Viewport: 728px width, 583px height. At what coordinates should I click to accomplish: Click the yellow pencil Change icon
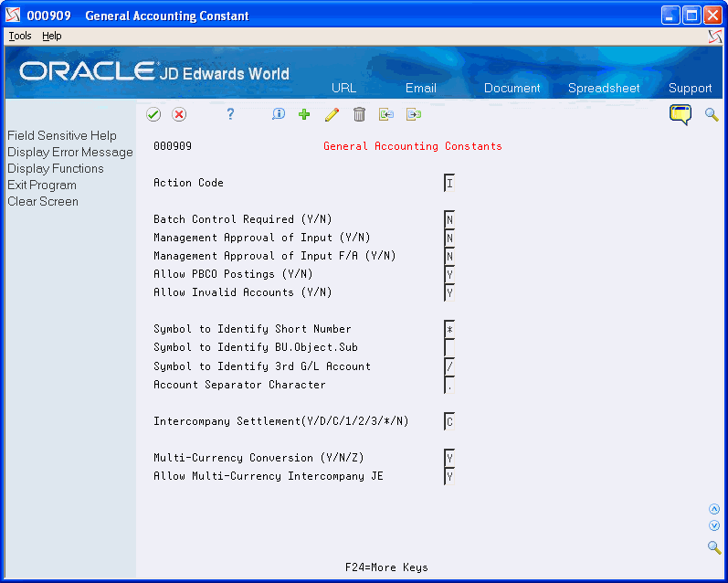tap(332, 114)
